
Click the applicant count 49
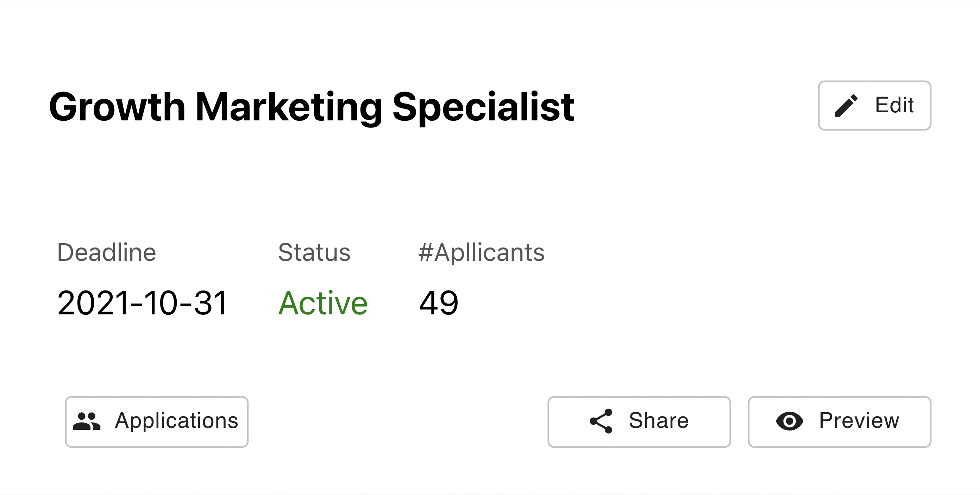click(439, 303)
